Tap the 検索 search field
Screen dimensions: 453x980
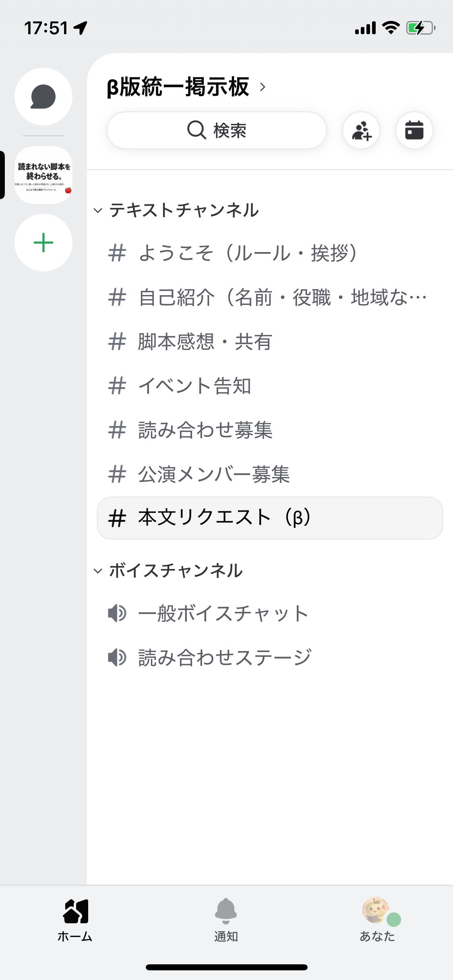coord(217,130)
